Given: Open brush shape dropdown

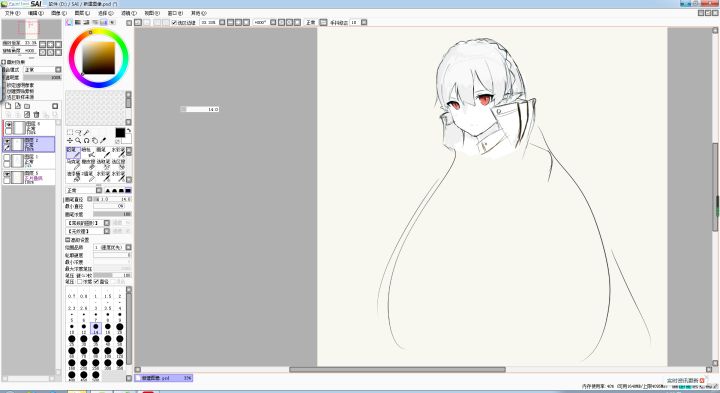Looking at the screenshot, I should click(107, 223).
